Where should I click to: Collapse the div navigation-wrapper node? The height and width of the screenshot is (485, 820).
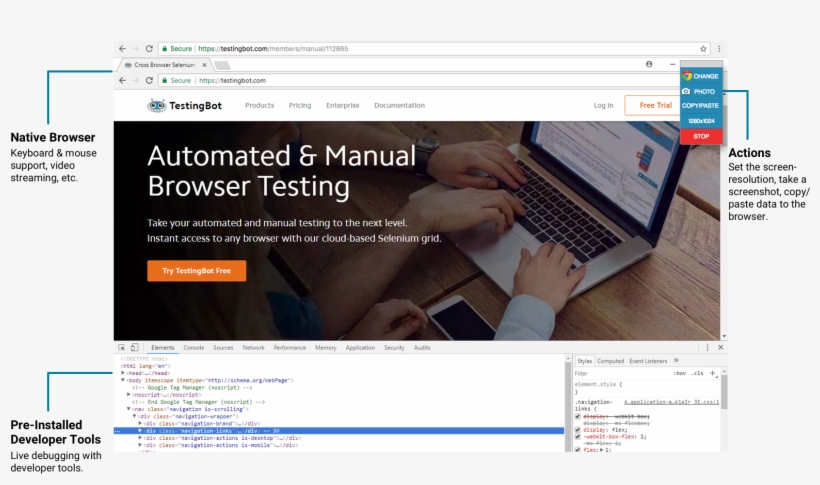134,416
